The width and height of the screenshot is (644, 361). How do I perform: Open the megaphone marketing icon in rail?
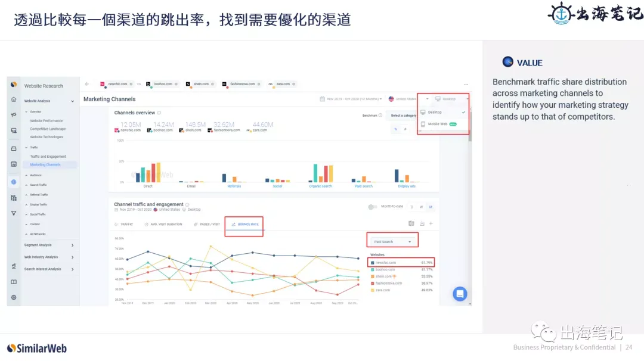(x=14, y=114)
